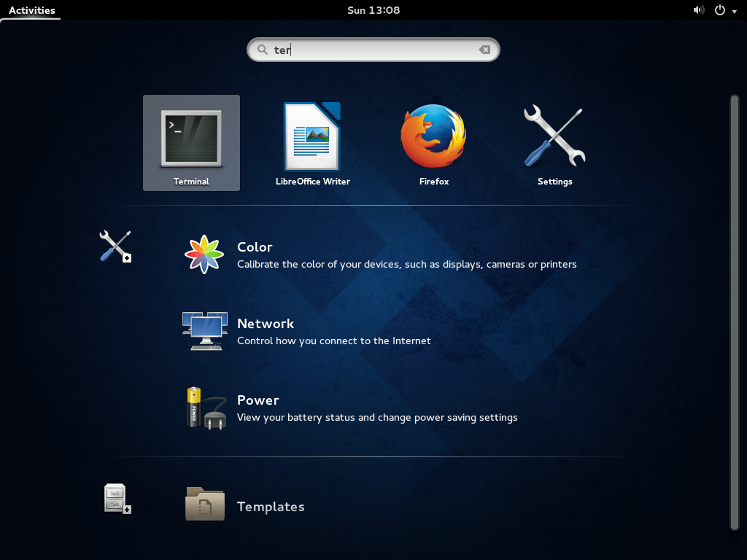Select the 'Templates' result label
747x560 pixels.
[x=271, y=507]
